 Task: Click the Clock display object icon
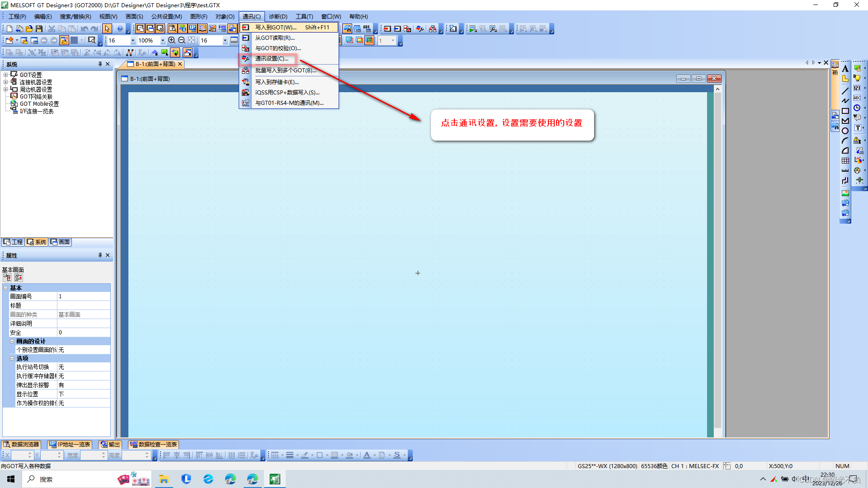click(857, 108)
